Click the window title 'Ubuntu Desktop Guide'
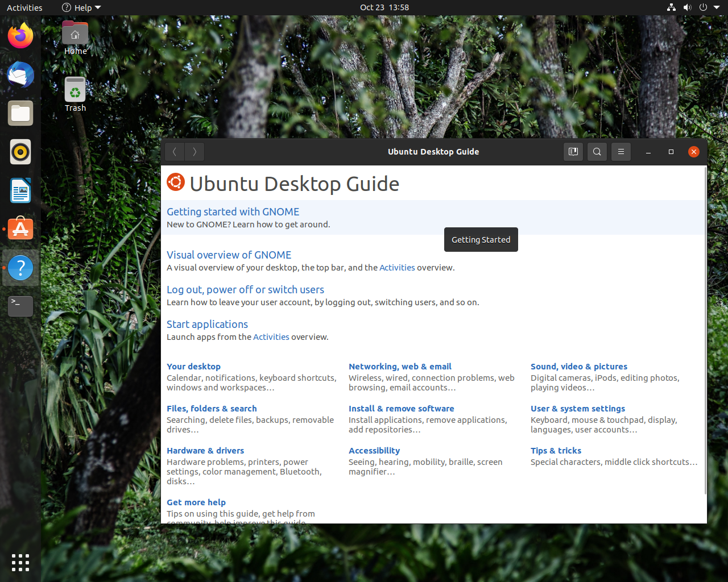The width and height of the screenshot is (728, 582). (433, 152)
